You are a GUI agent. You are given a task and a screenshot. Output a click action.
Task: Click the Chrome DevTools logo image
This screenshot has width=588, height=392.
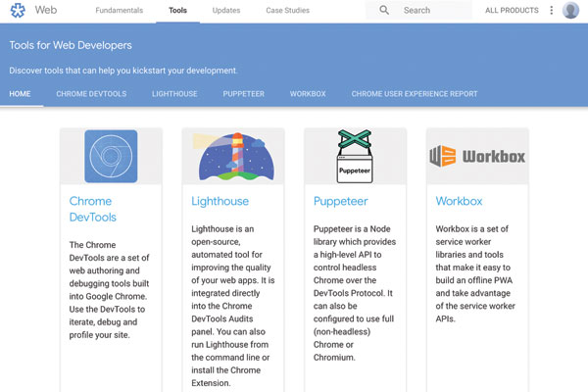[x=111, y=156]
